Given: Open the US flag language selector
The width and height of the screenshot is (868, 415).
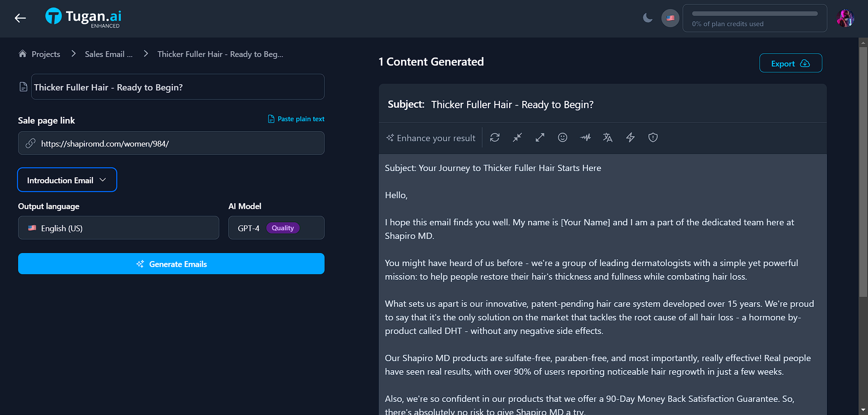Looking at the screenshot, I should click(x=670, y=18).
